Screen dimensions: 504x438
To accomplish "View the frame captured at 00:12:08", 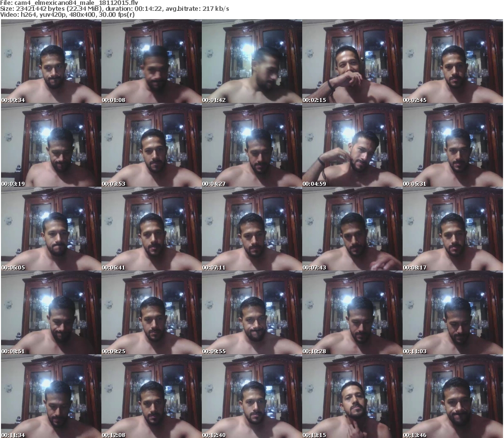I will pyautogui.click(x=152, y=396).
